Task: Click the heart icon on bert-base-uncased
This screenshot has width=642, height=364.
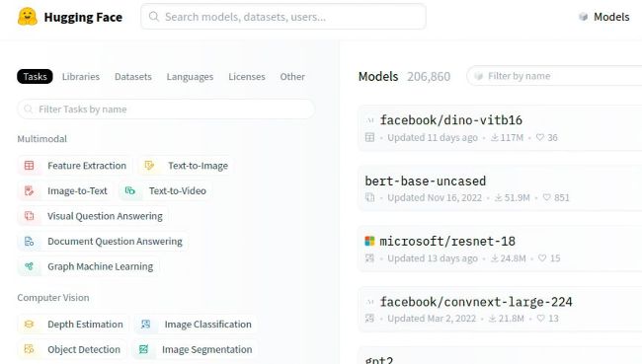Action: (x=546, y=197)
